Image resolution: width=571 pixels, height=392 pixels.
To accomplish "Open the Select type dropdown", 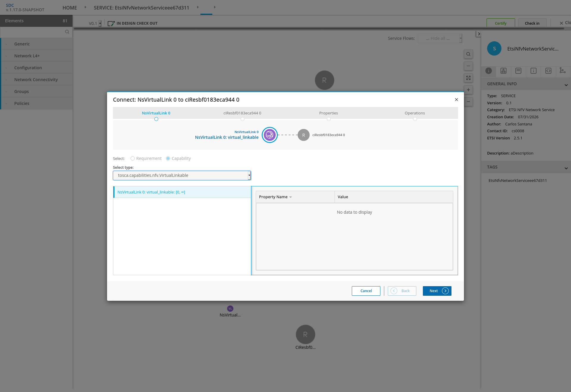I will pos(182,175).
